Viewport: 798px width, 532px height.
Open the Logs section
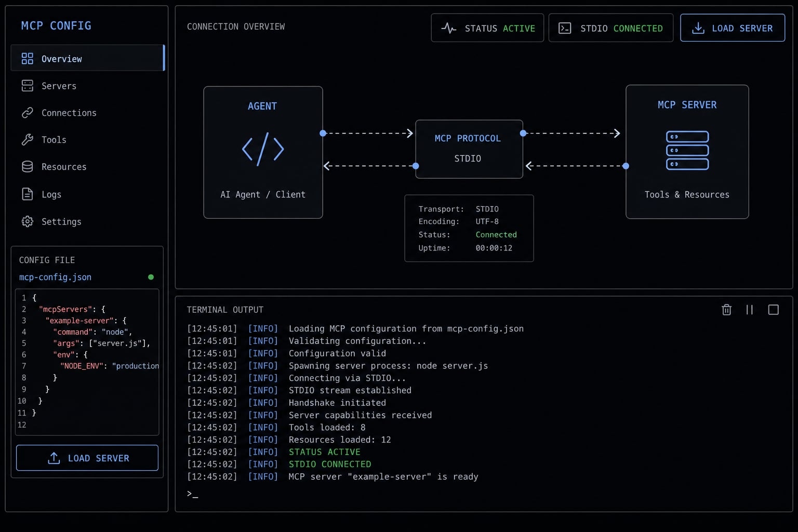[x=88, y=194]
